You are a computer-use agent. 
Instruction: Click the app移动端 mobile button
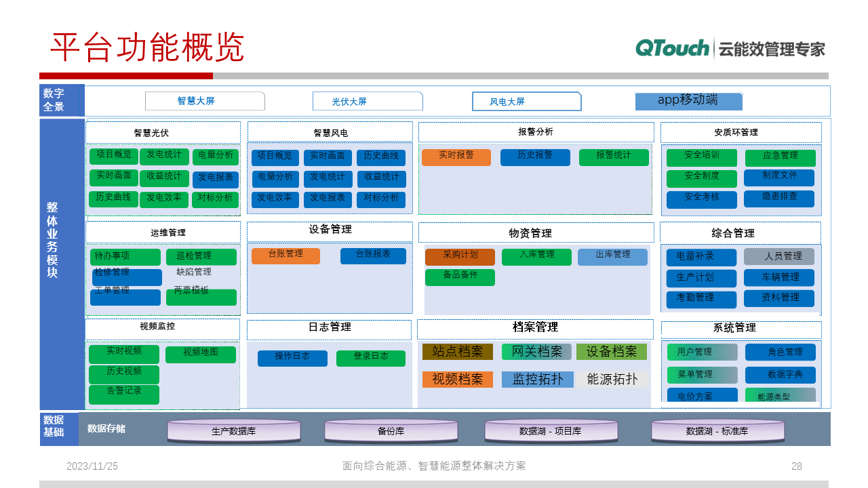(689, 101)
